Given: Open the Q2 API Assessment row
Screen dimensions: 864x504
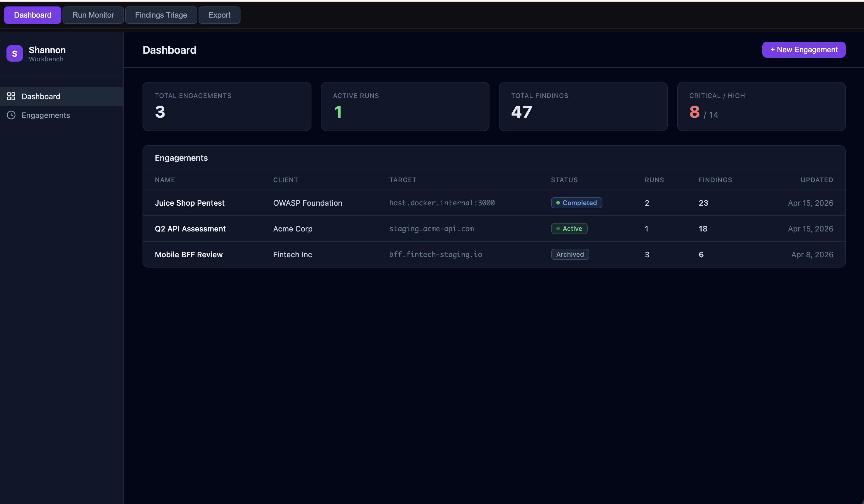Looking at the screenshot, I should coord(190,229).
